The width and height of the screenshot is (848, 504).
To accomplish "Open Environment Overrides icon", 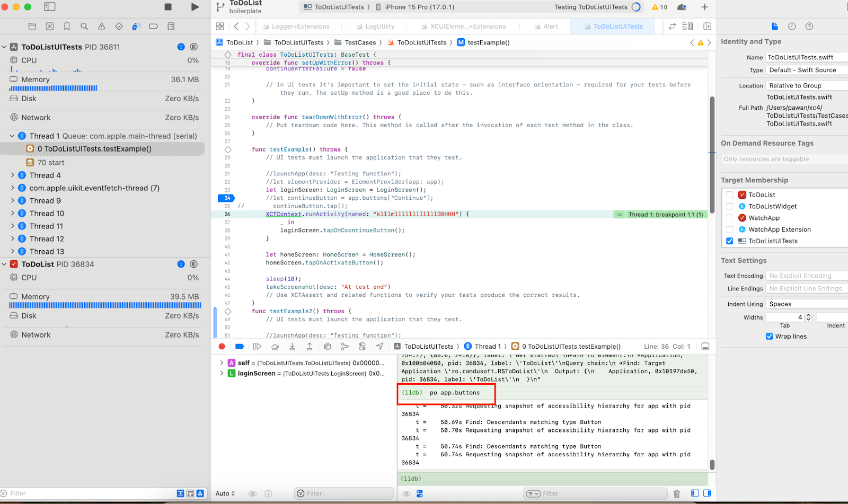I will pos(362,347).
